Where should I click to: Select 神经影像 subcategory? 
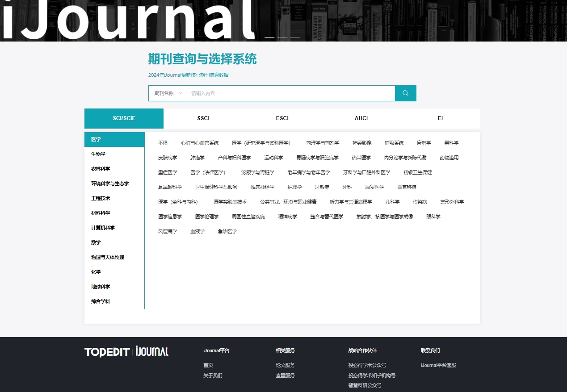pyautogui.click(x=362, y=143)
